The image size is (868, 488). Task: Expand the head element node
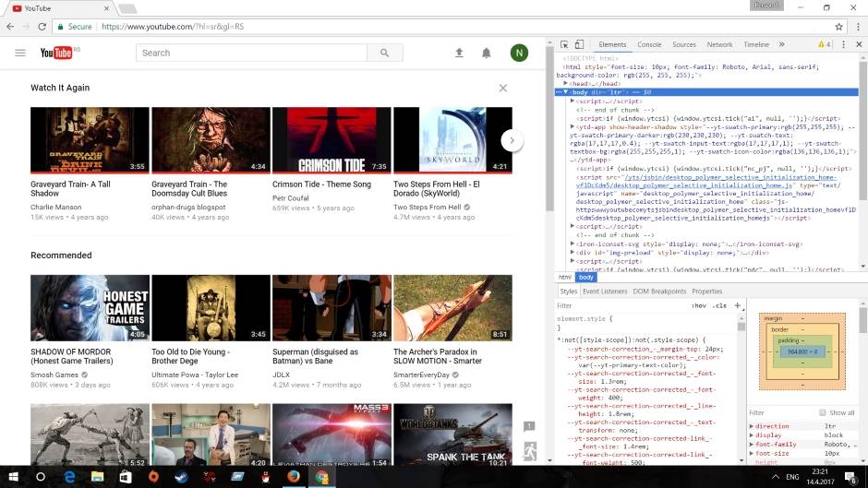[x=565, y=84]
